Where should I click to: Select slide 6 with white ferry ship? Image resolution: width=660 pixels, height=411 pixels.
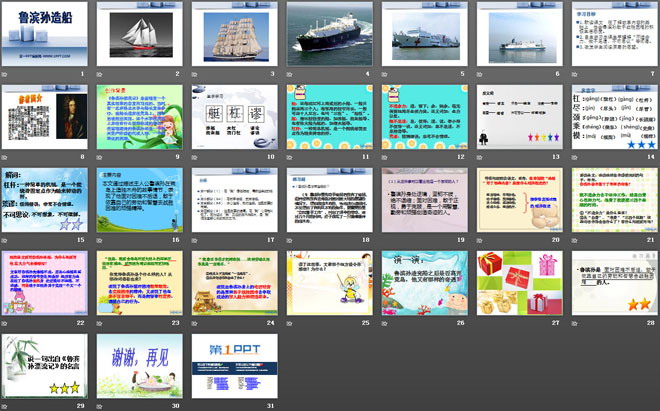[518, 34]
